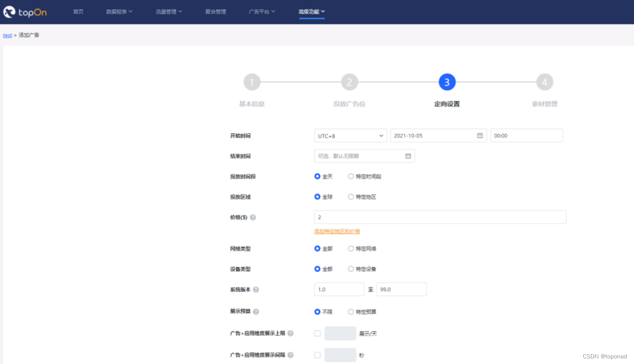Select 全部 network type radio
The height and width of the screenshot is (364, 634).
pyautogui.click(x=317, y=248)
